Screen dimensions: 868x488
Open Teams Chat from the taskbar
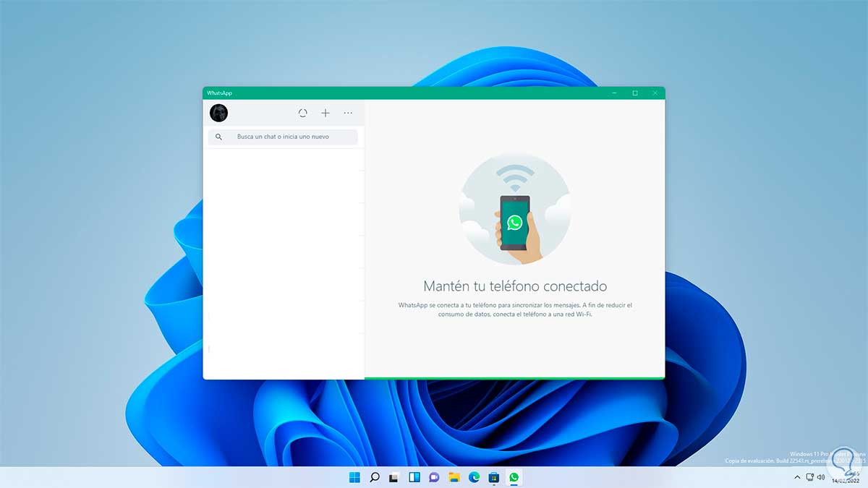(x=434, y=477)
